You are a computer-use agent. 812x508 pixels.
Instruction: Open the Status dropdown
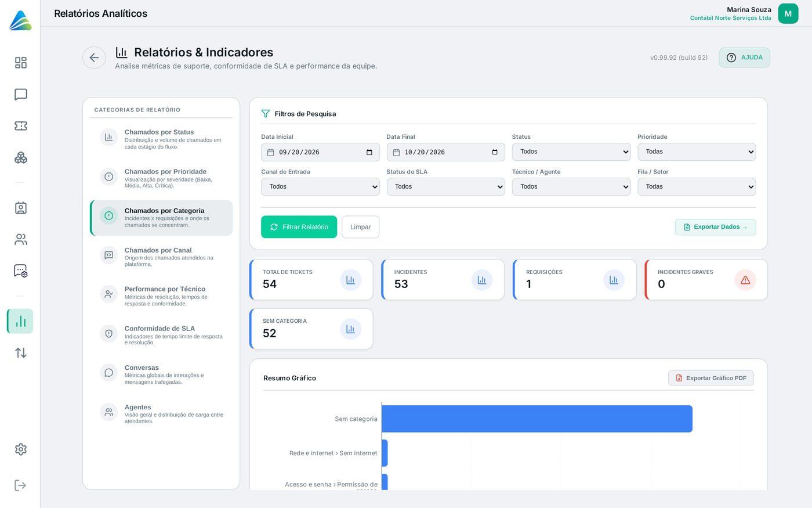(x=571, y=152)
